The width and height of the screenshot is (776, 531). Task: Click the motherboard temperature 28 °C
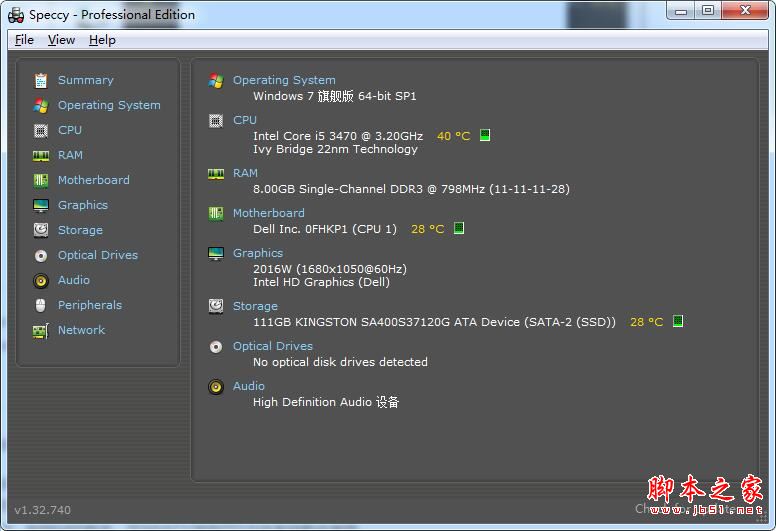coord(428,229)
